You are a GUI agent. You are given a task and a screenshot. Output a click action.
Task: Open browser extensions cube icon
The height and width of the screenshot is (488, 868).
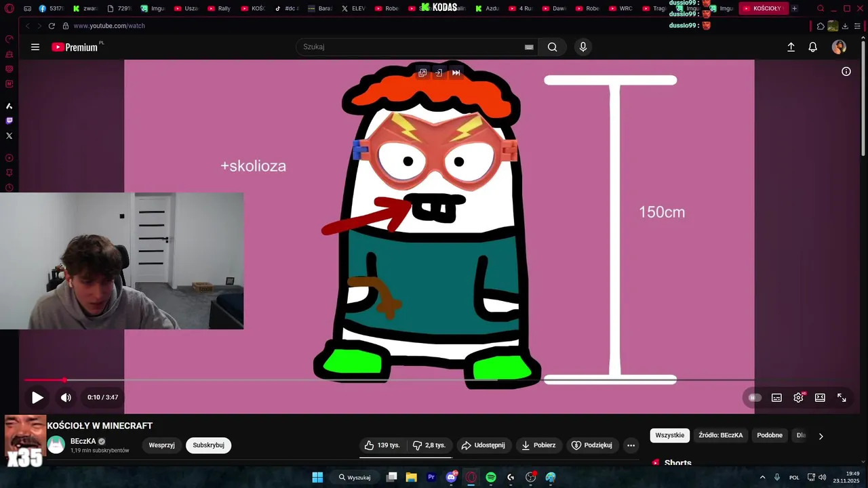[x=821, y=26]
